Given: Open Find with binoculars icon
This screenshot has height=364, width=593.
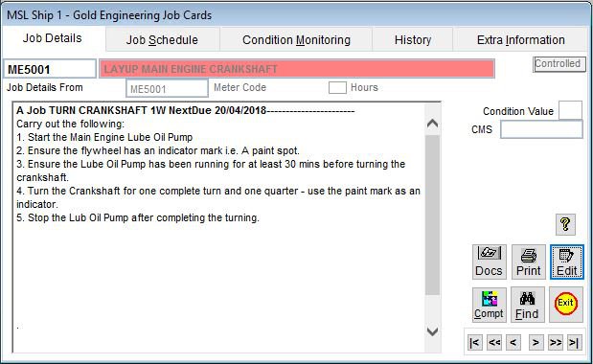Looking at the screenshot, I should [528, 305].
